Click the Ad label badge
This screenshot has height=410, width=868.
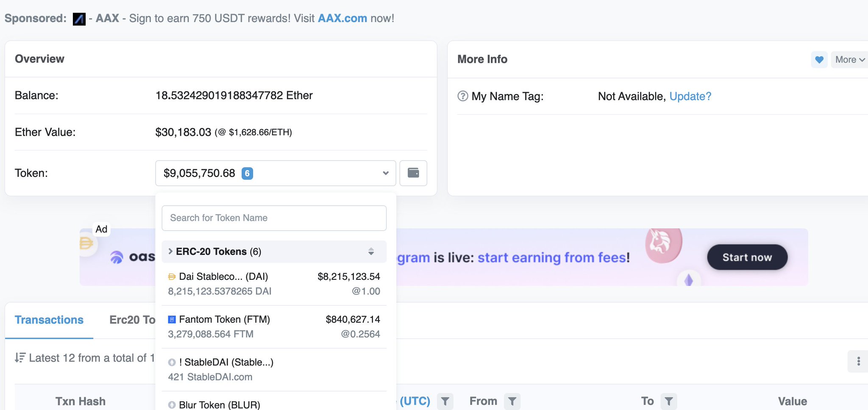coord(101,229)
